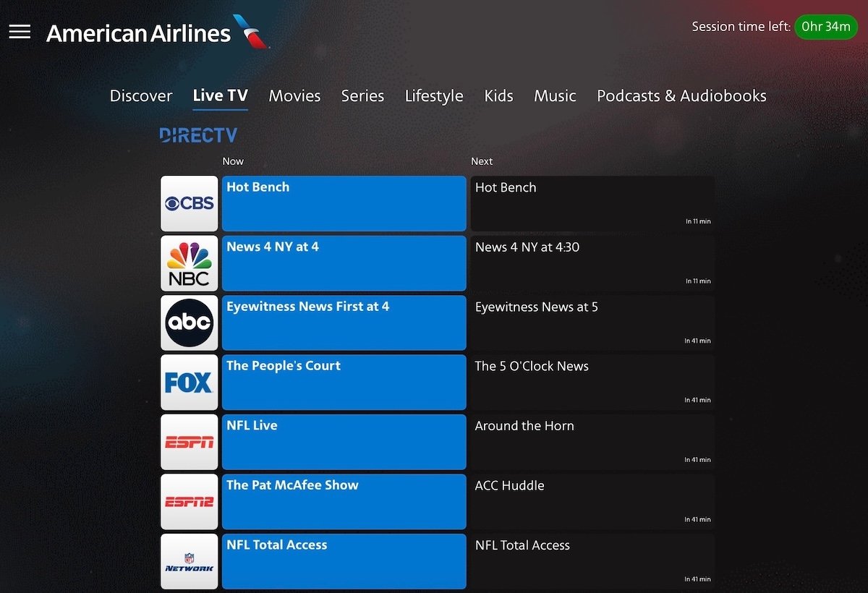Select the CBS channel logo
The width and height of the screenshot is (868, 593).
(190, 204)
